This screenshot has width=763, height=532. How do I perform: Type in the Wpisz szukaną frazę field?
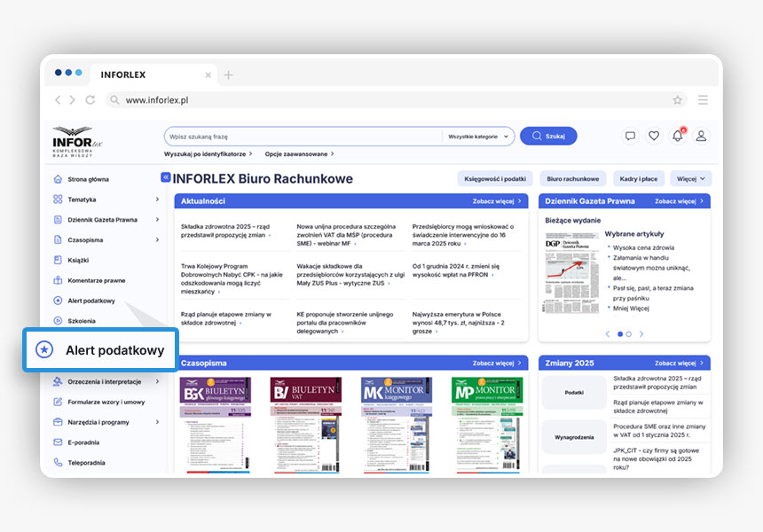(x=302, y=137)
